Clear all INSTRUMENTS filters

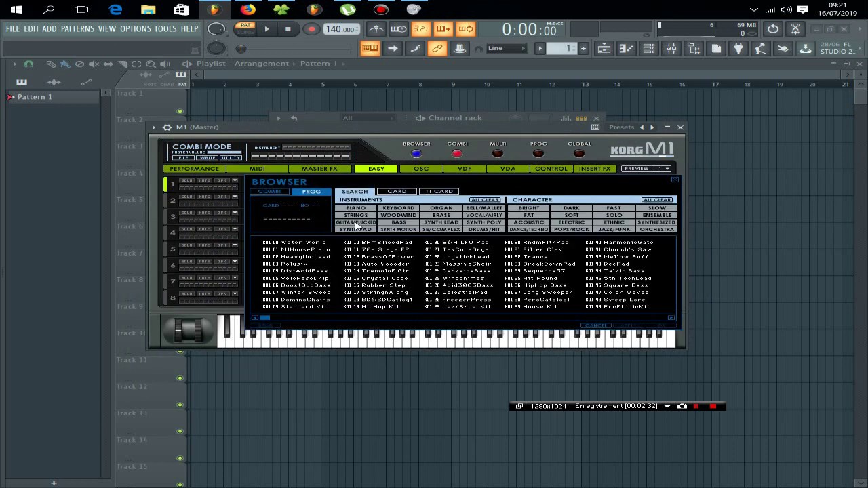485,200
